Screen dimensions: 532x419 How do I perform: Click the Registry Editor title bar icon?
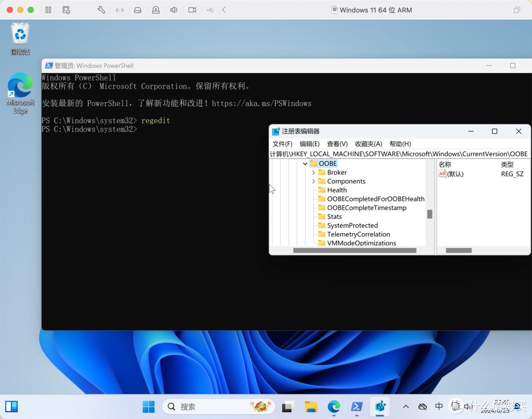point(276,132)
